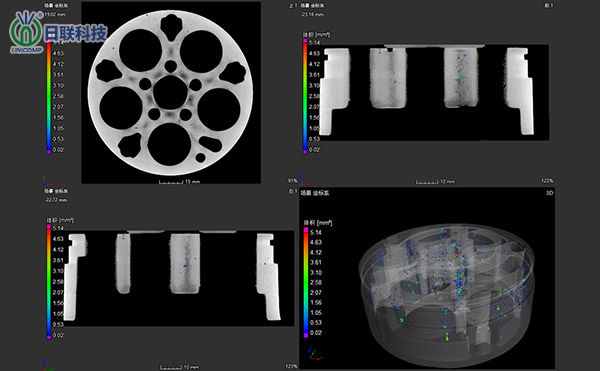Click the Unicomp logo in the top-left corner
Screen dimensions: 600x371
57,33
